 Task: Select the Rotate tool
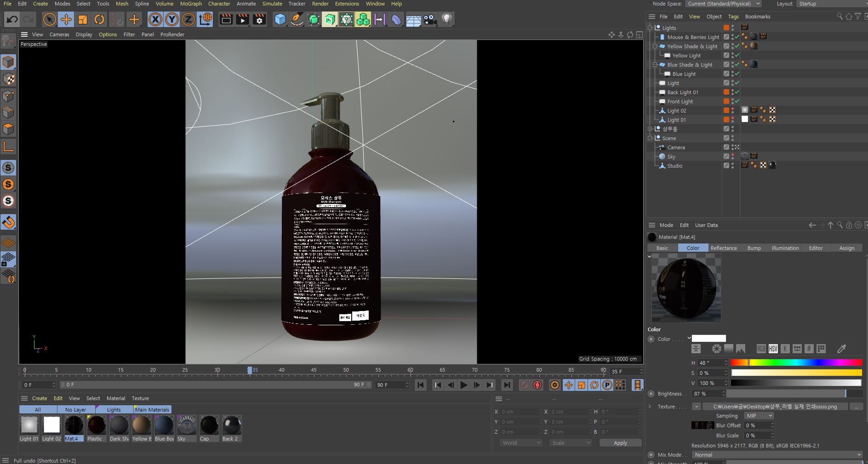(x=99, y=19)
